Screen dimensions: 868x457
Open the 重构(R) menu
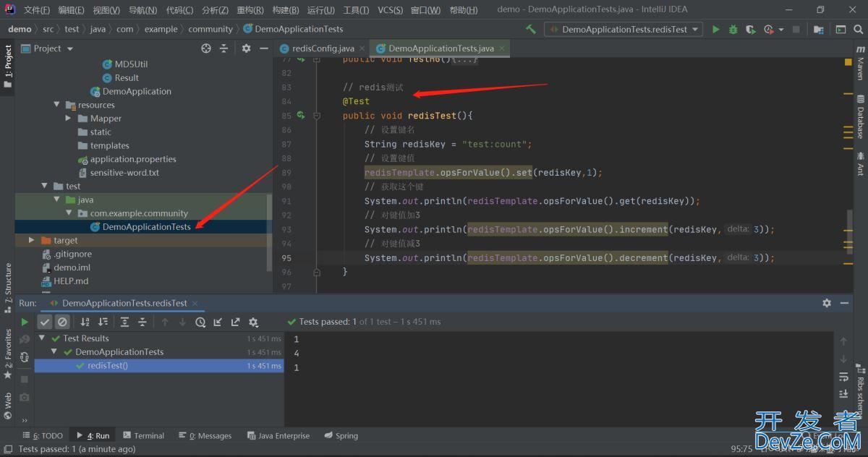pyautogui.click(x=250, y=10)
